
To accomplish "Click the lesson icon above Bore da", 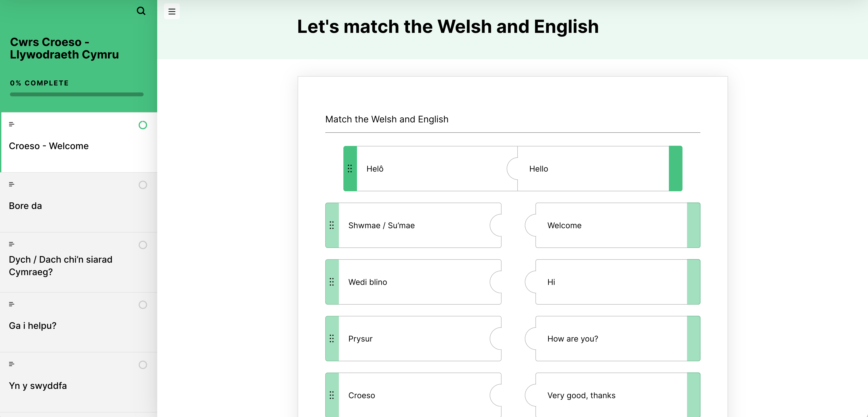I will pyautogui.click(x=12, y=184).
